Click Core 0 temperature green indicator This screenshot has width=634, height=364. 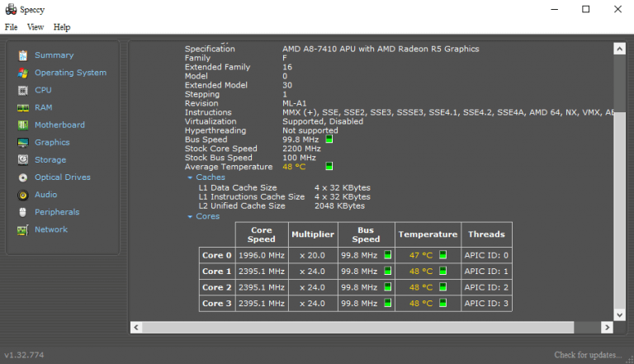[x=442, y=255]
